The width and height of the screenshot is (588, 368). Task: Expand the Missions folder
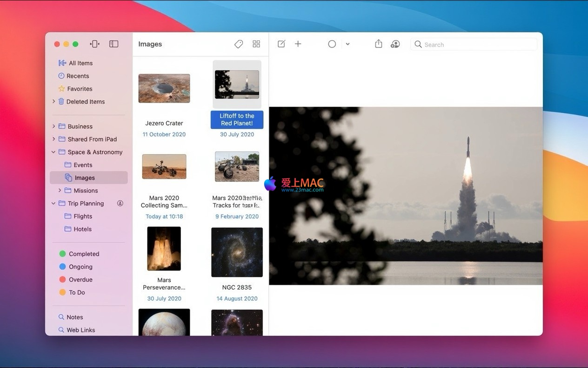pyautogui.click(x=60, y=191)
